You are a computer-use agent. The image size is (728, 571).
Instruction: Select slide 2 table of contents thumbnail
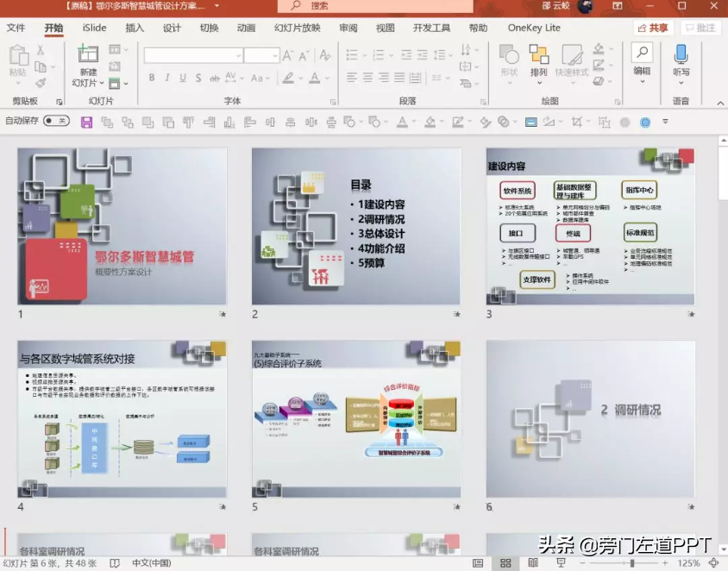pos(356,227)
